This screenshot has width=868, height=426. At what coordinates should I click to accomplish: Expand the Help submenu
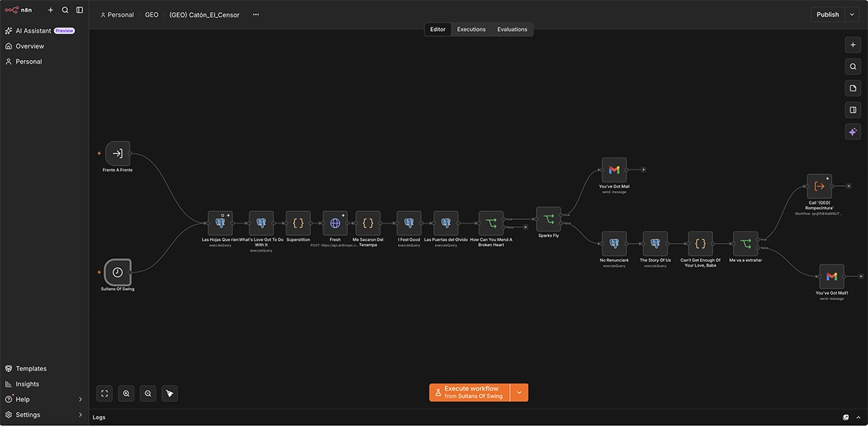[80, 399]
